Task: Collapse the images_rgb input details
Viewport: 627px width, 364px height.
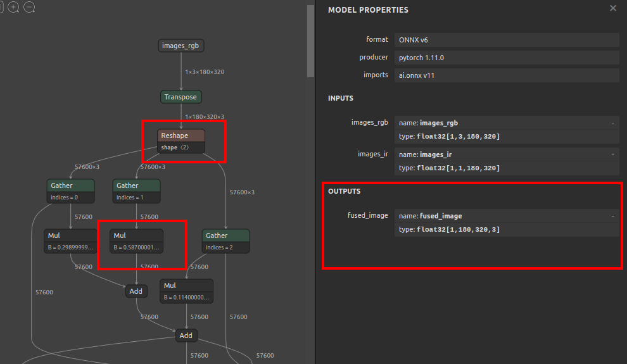Action: point(612,123)
